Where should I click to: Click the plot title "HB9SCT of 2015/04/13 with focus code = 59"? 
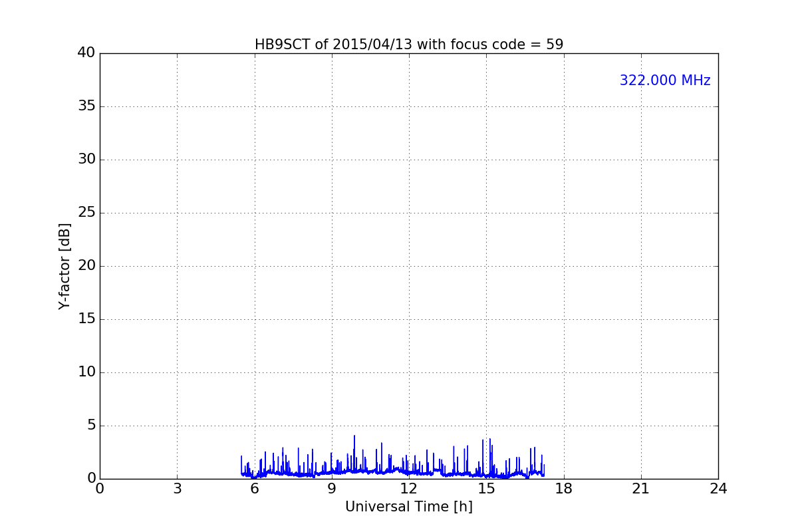coord(409,45)
